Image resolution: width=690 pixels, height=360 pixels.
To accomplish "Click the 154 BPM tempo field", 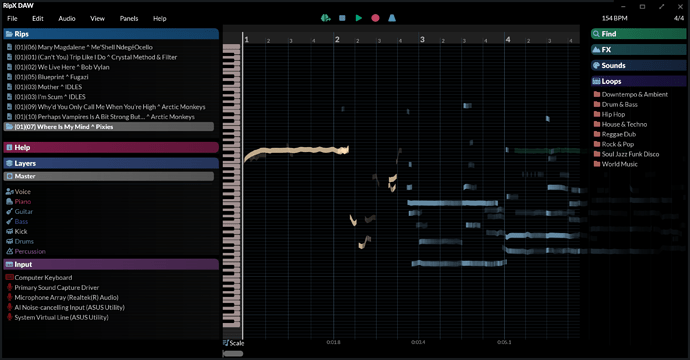I will coord(614,18).
